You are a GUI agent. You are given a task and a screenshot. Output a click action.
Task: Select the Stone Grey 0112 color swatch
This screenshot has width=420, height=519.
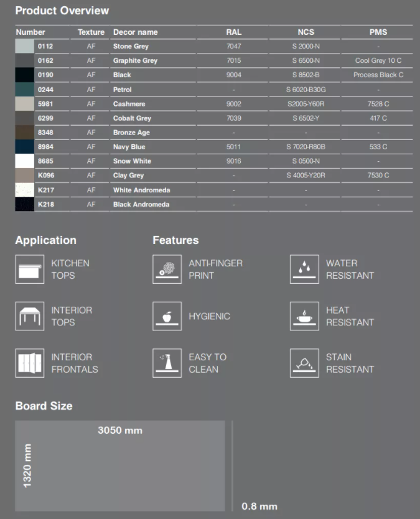coord(24,46)
